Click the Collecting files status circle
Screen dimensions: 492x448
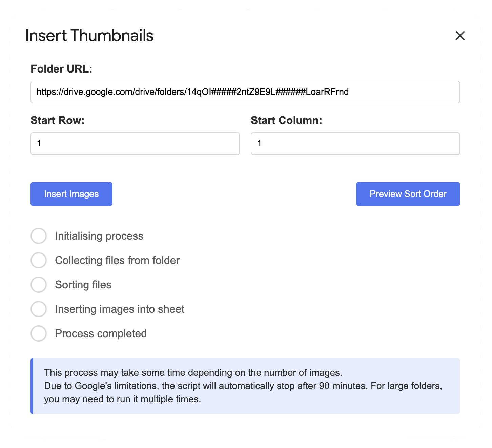(39, 260)
